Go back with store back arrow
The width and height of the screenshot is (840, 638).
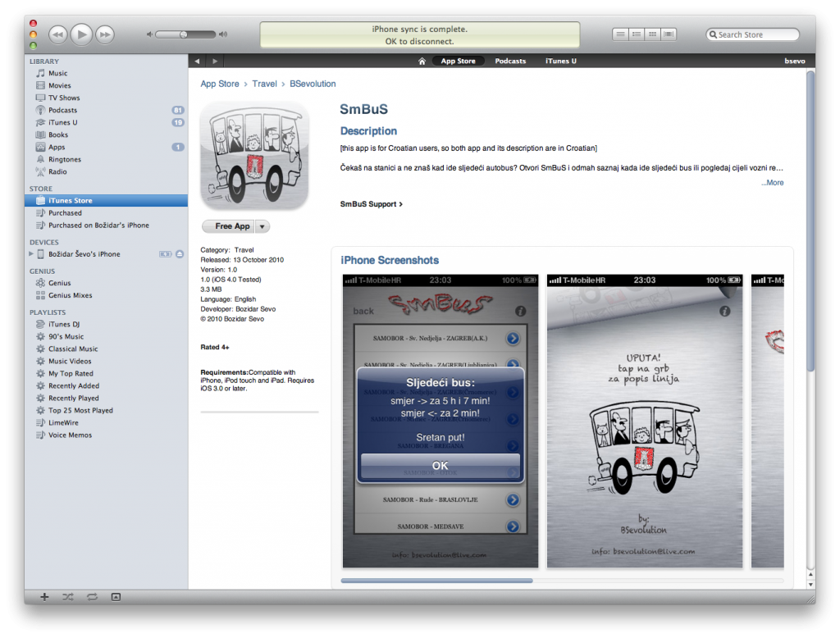pyautogui.click(x=197, y=61)
